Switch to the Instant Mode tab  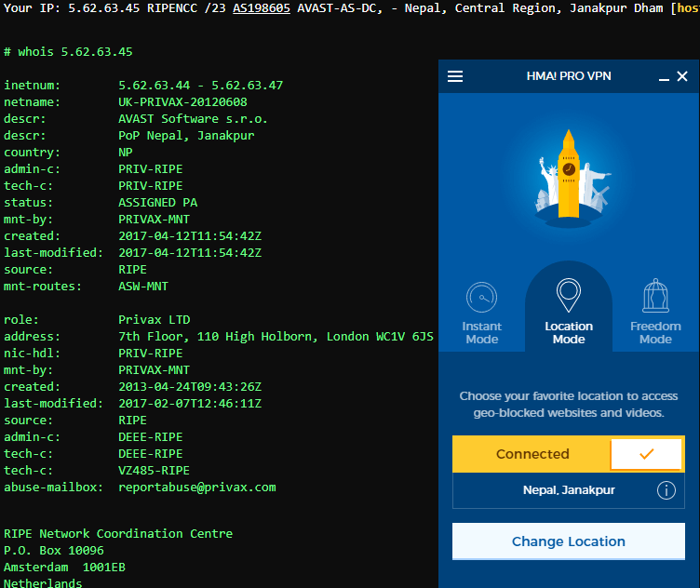coord(481,314)
